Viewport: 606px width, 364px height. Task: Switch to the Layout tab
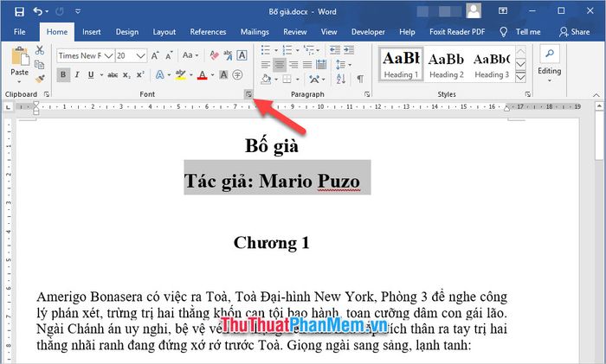[164, 32]
